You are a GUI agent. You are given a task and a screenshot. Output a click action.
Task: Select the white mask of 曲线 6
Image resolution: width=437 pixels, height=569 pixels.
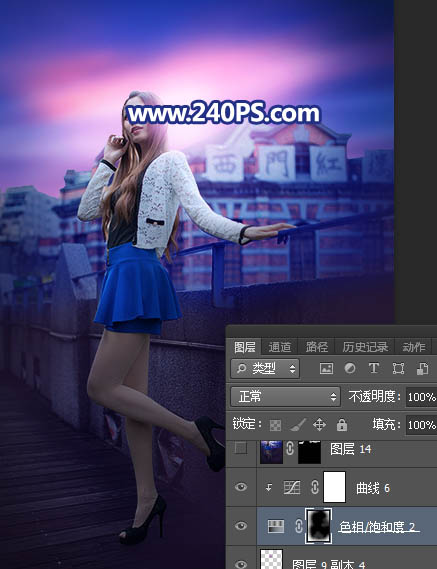pos(334,487)
